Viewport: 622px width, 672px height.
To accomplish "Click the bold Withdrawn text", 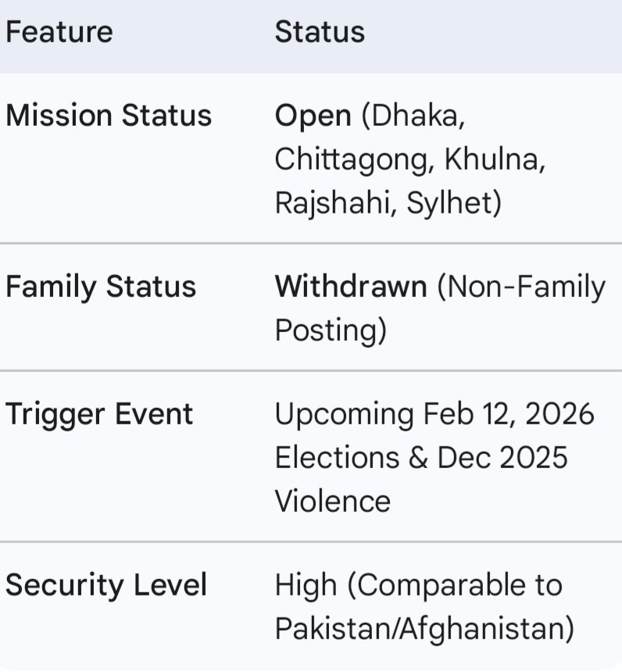I will coord(351,287).
